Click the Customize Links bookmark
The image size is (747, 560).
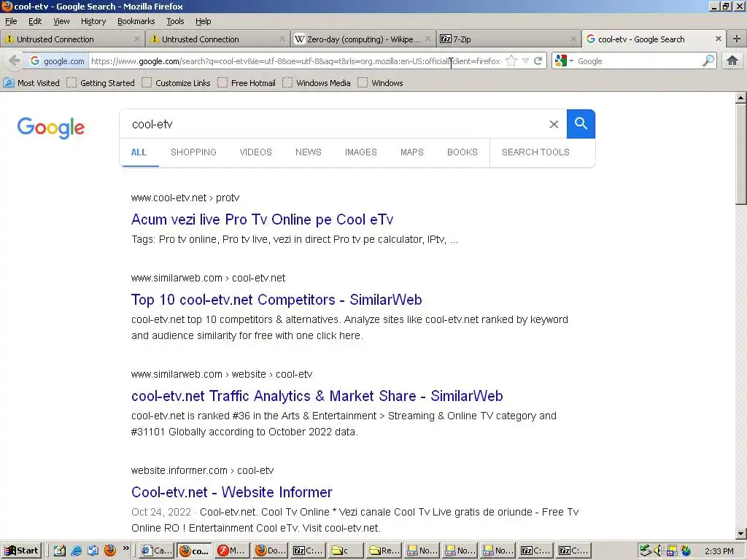click(176, 83)
